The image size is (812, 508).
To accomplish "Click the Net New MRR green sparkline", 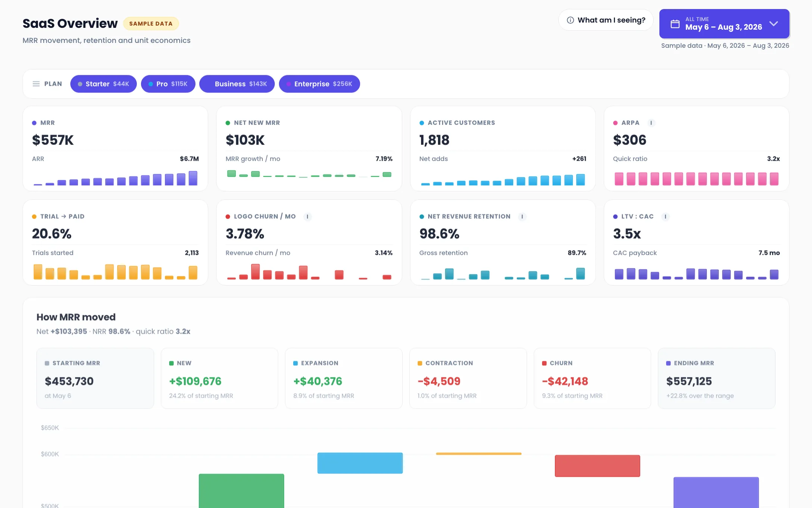I will coord(309,174).
